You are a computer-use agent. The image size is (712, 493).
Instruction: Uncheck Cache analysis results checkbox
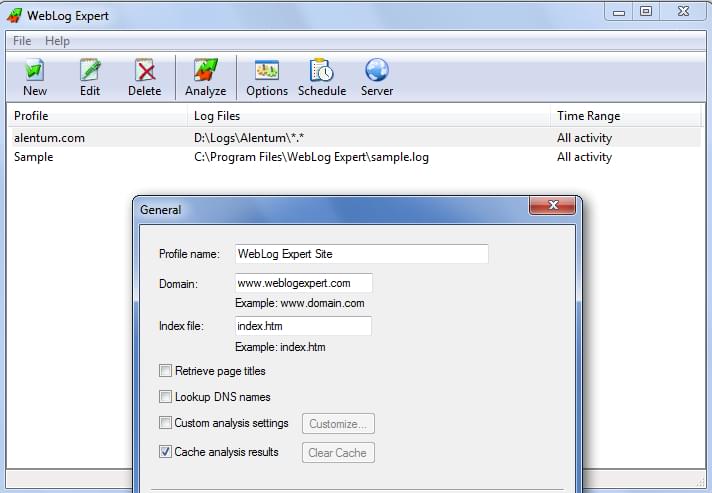coord(165,452)
